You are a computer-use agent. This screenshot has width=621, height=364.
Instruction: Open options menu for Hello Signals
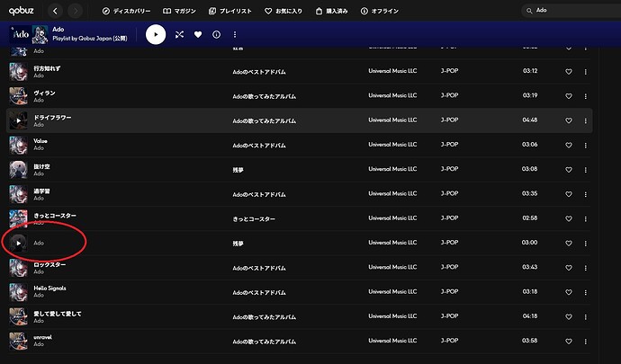pyautogui.click(x=585, y=293)
